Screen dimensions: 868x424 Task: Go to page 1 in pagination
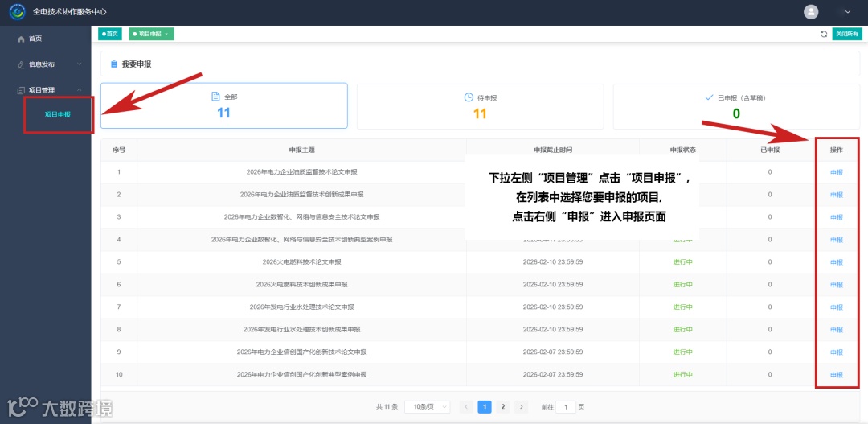485,407
